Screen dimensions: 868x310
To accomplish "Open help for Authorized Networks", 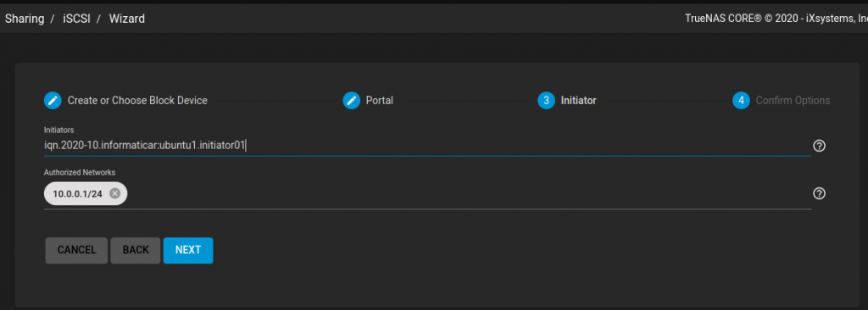I will (x=820, y=193).
